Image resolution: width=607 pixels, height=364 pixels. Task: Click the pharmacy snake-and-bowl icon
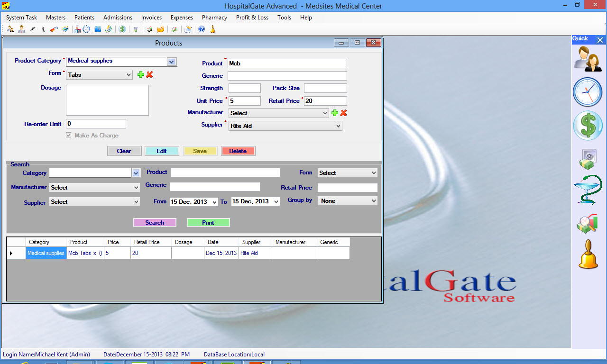587,190
